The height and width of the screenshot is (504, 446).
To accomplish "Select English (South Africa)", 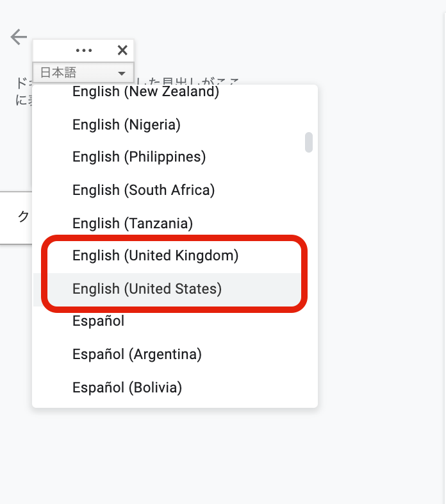I will [143, 190].
